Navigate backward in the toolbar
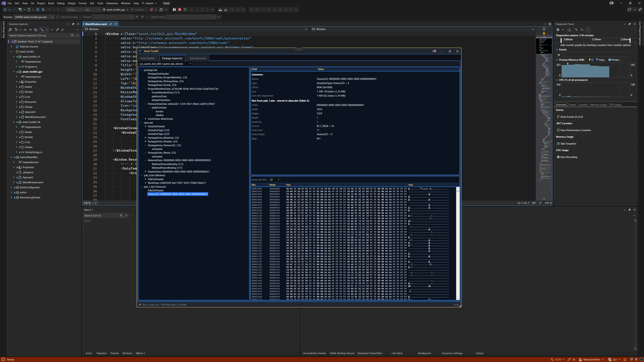644x362 pixels. [5, 10]
